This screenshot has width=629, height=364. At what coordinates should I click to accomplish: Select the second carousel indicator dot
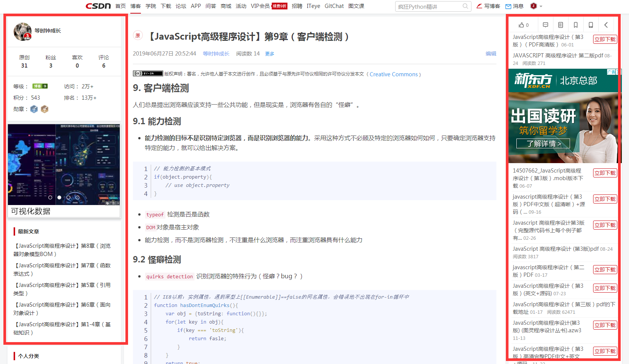59,197
